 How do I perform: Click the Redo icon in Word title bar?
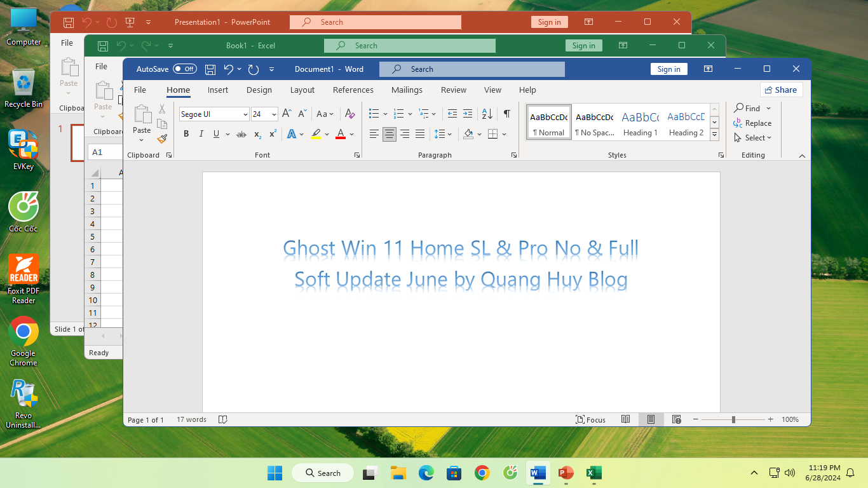point(253,69)
